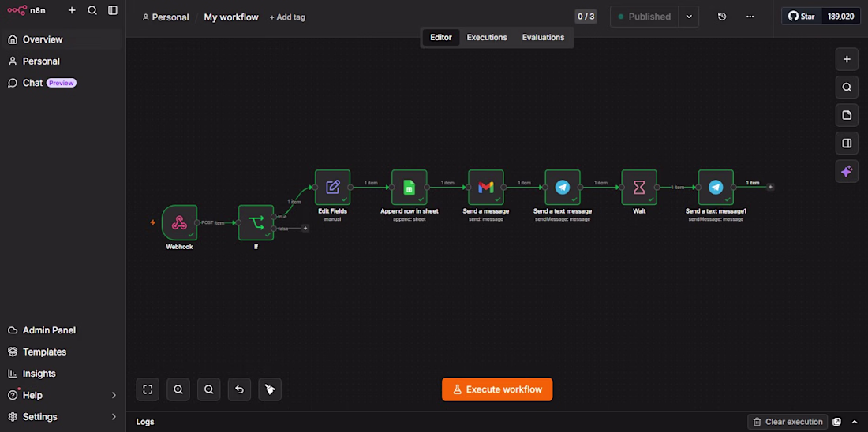Click plus after Send a text message1
The width and height of the screenshot is (868, 432).
[x=770, y=187]
